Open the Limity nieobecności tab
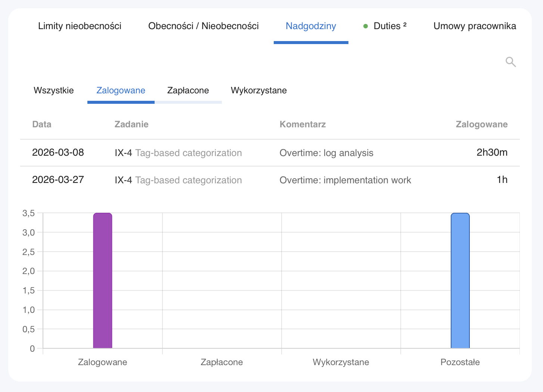The width and height of the screenshot is (543, 392). click(x=80, y=26)
